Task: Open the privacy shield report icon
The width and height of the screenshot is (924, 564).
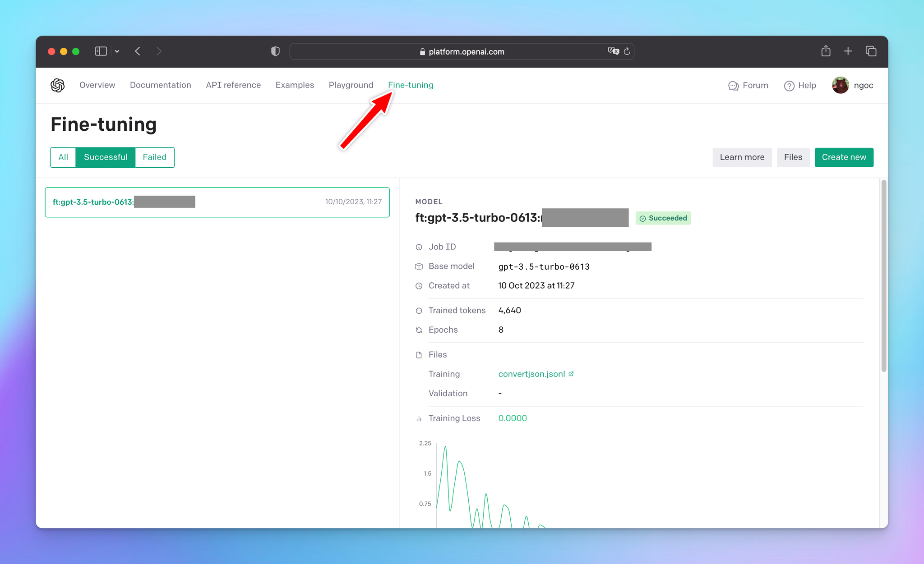Action: pyautogui.click(x=275, y=51)
